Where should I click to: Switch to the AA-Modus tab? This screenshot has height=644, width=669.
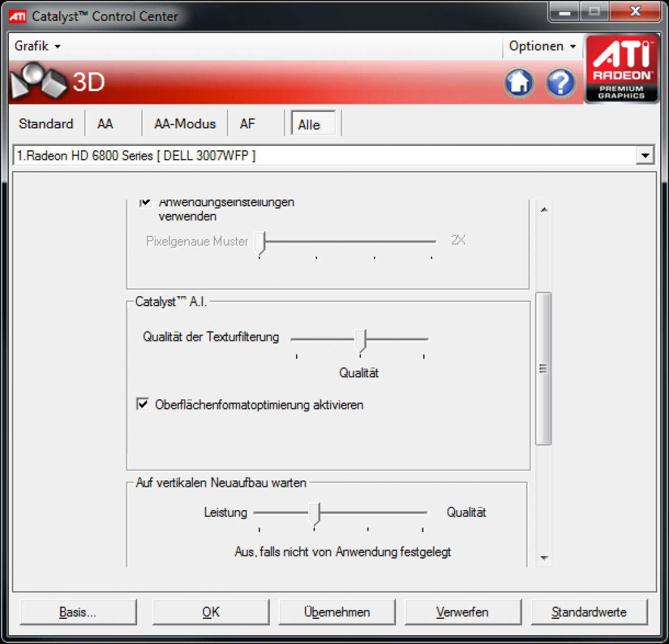pos(185,124)
